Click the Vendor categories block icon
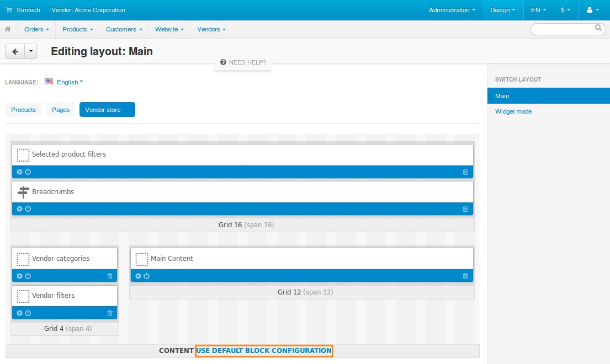Screen dimensions: 610x364 click(x=23, y=259)
